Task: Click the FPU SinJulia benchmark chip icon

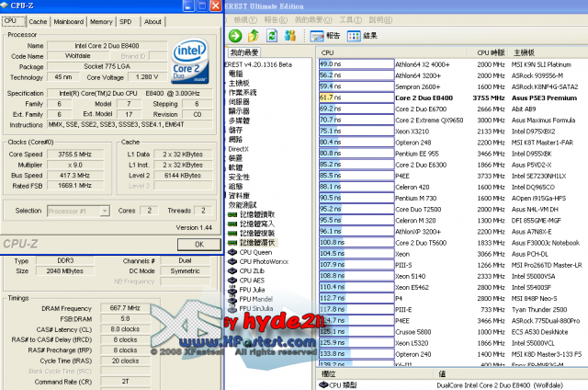Action: 232,308
